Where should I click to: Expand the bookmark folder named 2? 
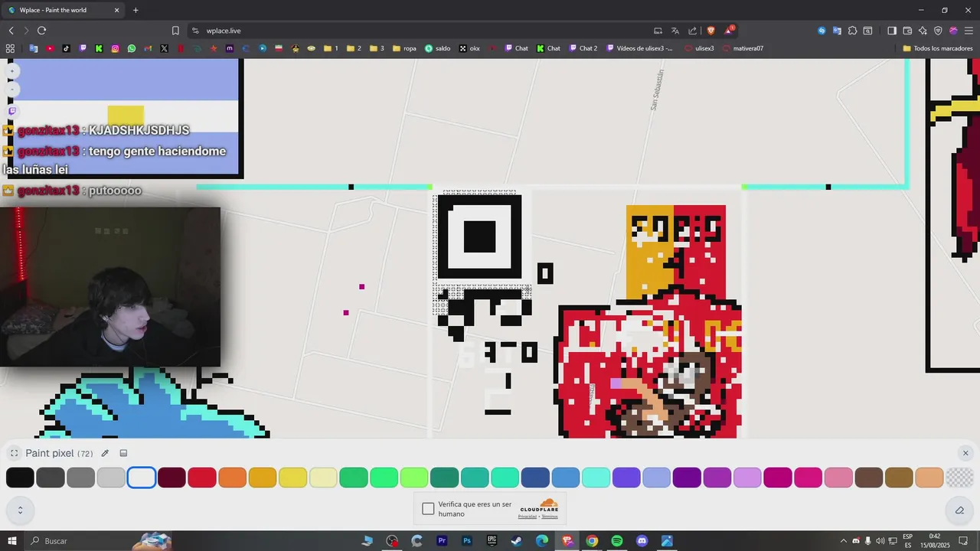click(x=354, y=48)
